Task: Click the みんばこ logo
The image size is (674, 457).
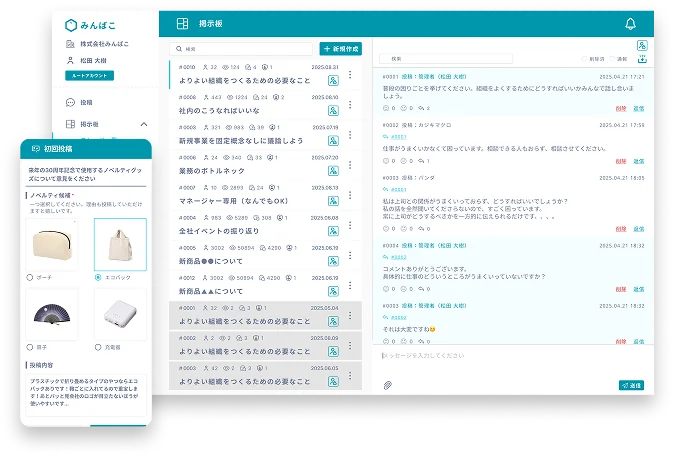Action: (x=90, y=25)
